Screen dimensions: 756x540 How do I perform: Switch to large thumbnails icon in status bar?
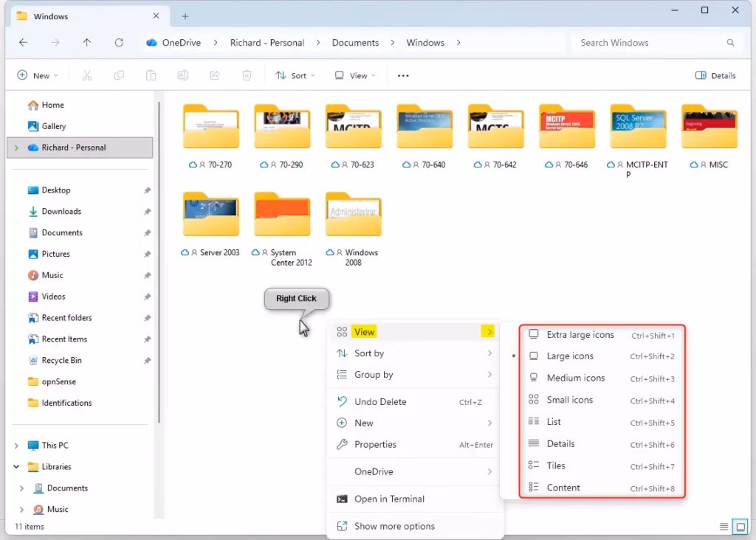point(740,527)
